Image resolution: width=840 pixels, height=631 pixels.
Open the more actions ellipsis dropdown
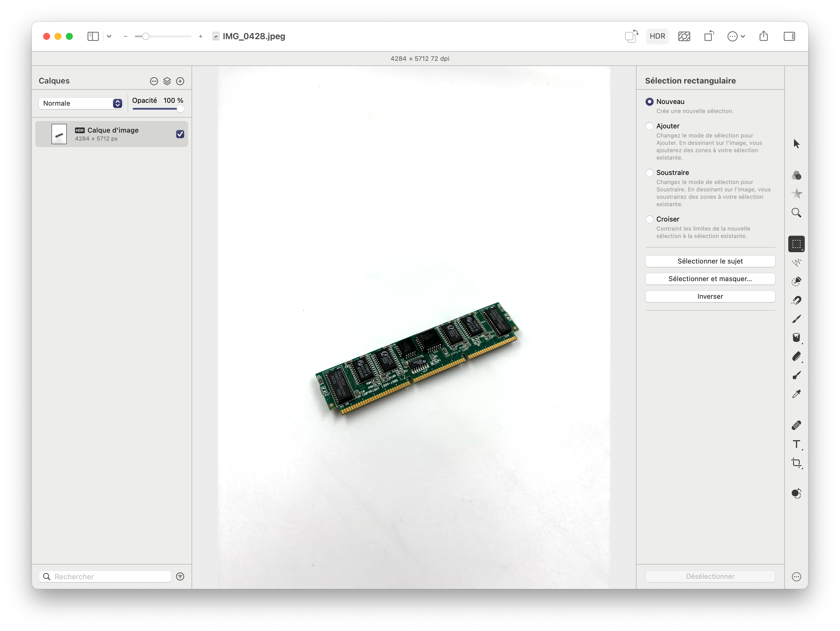(736, 36)
